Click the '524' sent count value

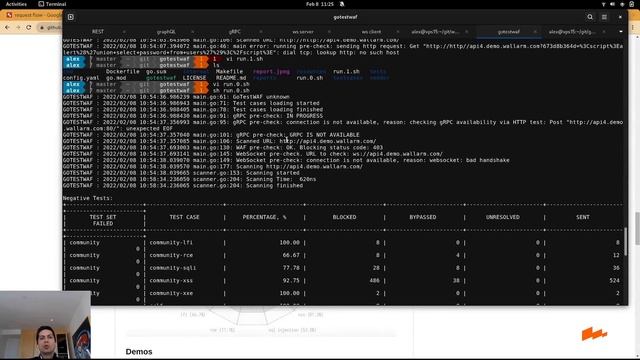(x=614, y=280)
